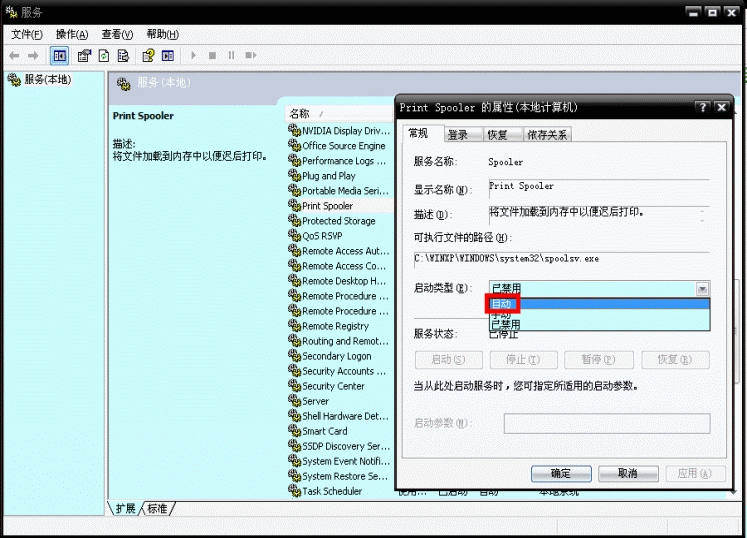Switch to 标准 view tab at bottom
Image resolution: width=747 pixels, height=538 pixels.
coord(158,508)
